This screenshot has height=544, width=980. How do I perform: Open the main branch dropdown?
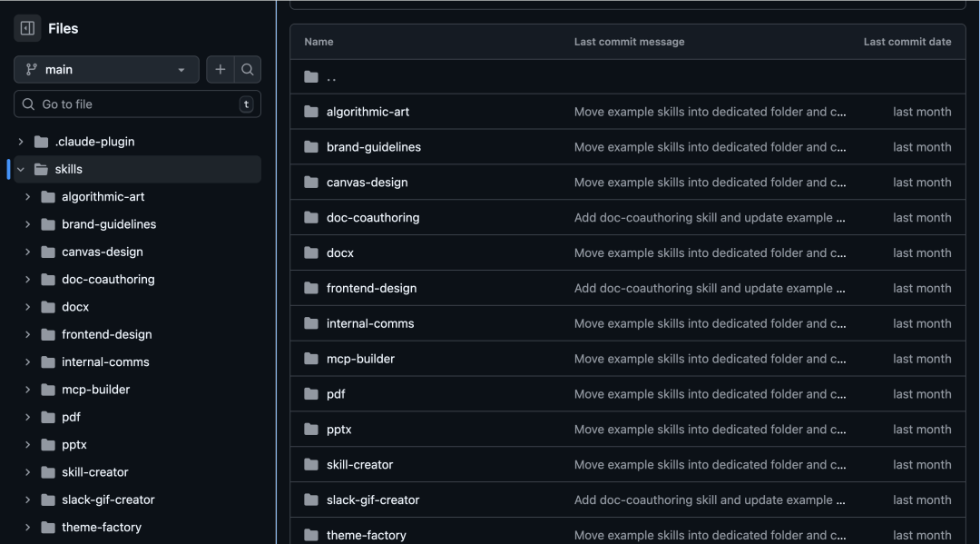point(106,70)
